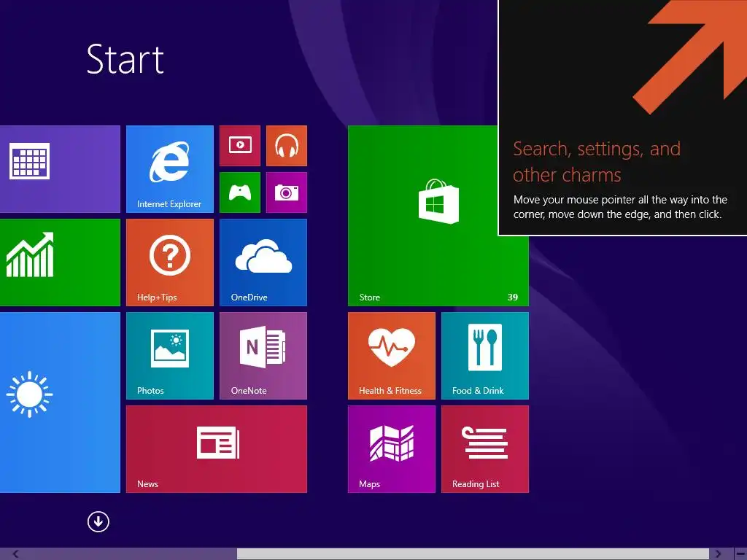Open the Maps tile
Image resolution: width=747 pixels, height=560 pixels.
(392, 449)
